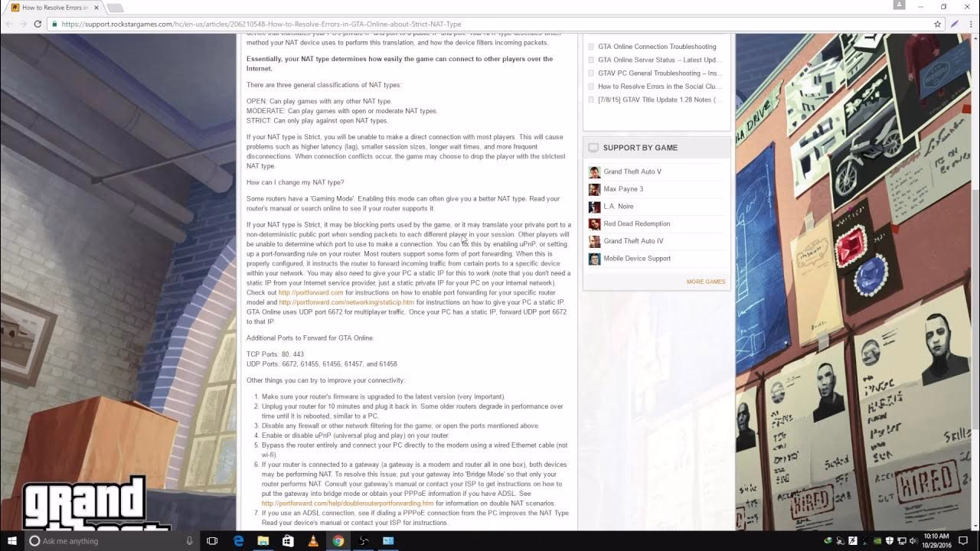Click the Red Dead Redemption game icon

pos(594,224)
